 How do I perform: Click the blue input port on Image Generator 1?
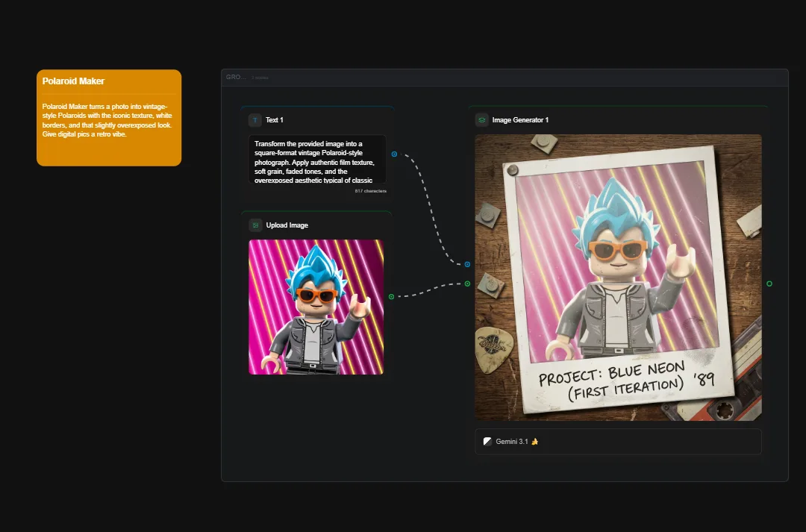pyautogui.click(x=467, y=263)
